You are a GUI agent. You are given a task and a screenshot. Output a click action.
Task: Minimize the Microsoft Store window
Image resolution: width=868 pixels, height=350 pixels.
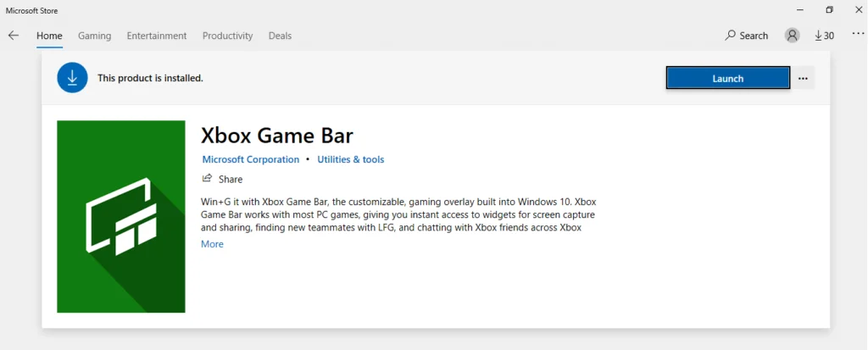pos(800,10)
